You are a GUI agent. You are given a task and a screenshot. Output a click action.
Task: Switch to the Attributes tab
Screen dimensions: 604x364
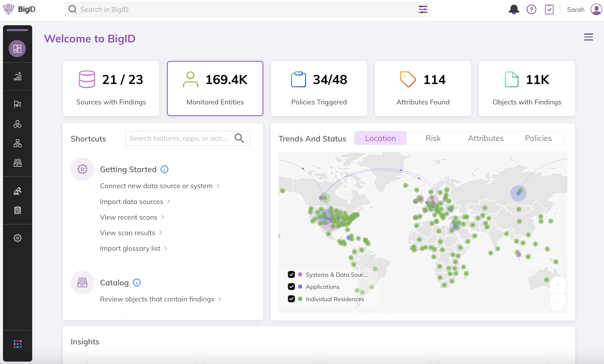click(486, 138)
